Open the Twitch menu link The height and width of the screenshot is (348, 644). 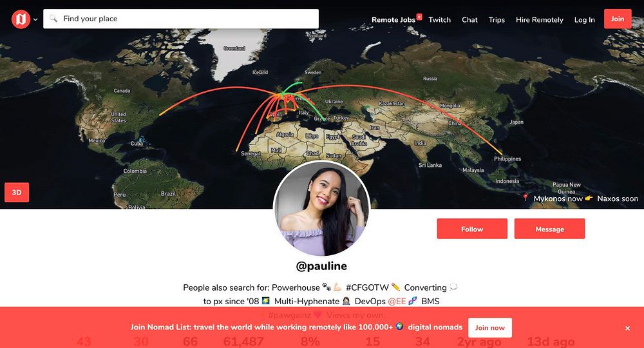[x=439, y=20]
